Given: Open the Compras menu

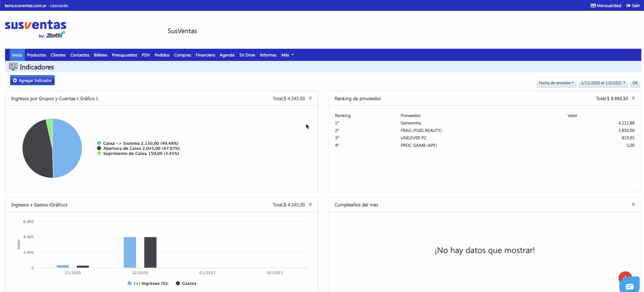Looking at the screenshot, I should (183, 55).
